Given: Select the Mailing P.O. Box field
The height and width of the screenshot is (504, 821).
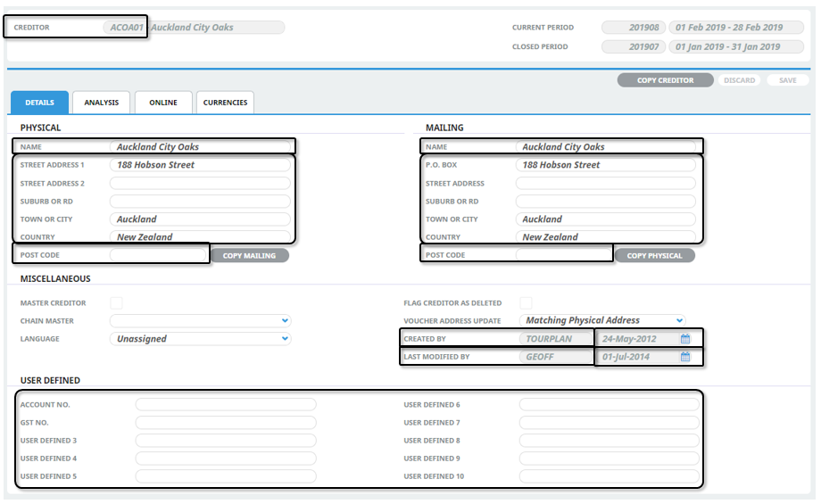Looking at the screenshot, I should click(x=605, y=165).
